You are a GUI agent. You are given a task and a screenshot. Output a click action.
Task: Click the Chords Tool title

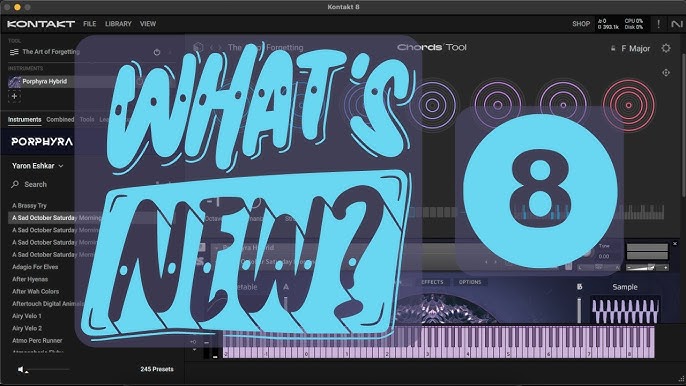point(432,47)
